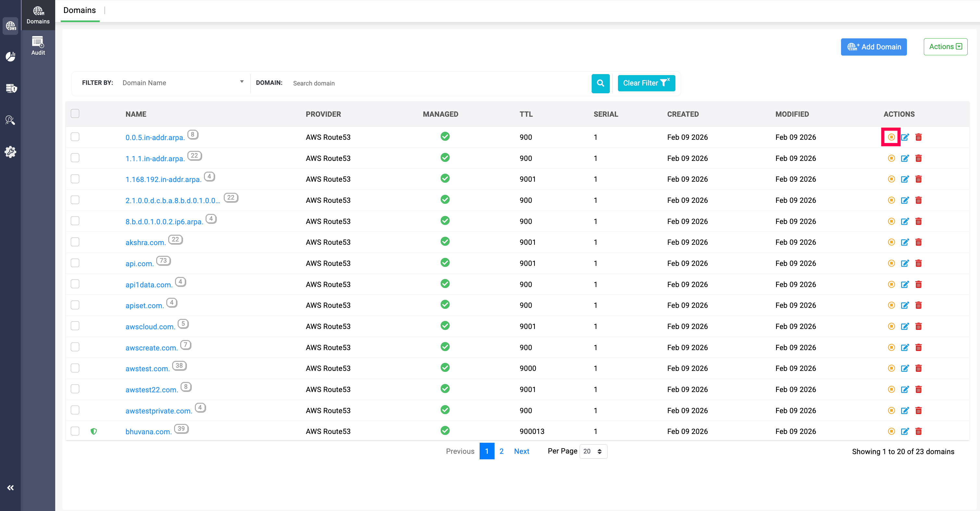Open the Filter By Domain Name dropdown
Viewport: 980px width, 511px height.
click(182, 83)
